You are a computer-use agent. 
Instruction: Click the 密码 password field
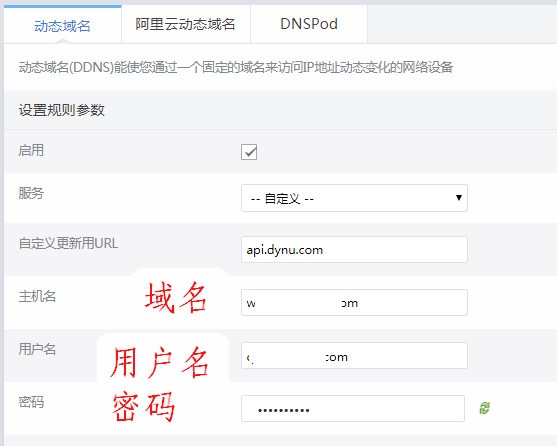pos(353,409)
